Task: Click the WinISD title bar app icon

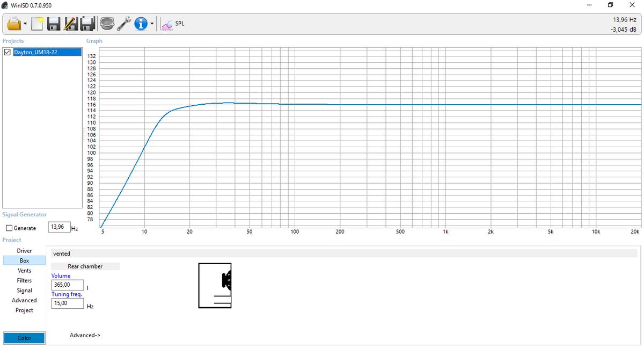Action: click(5, 5)
